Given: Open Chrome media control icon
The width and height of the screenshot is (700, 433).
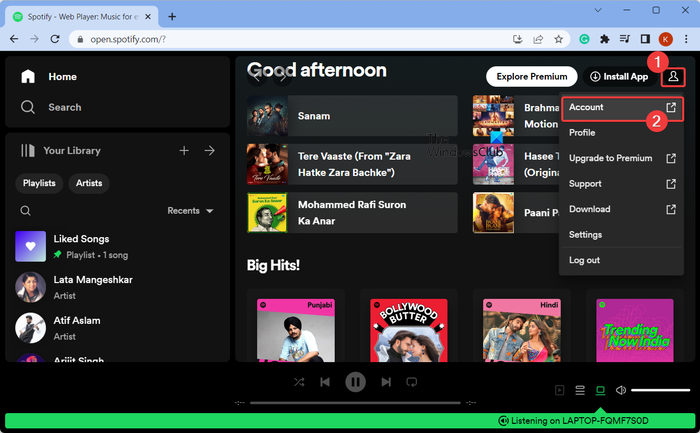Looking at the screenshot, I should coord(625,39).
